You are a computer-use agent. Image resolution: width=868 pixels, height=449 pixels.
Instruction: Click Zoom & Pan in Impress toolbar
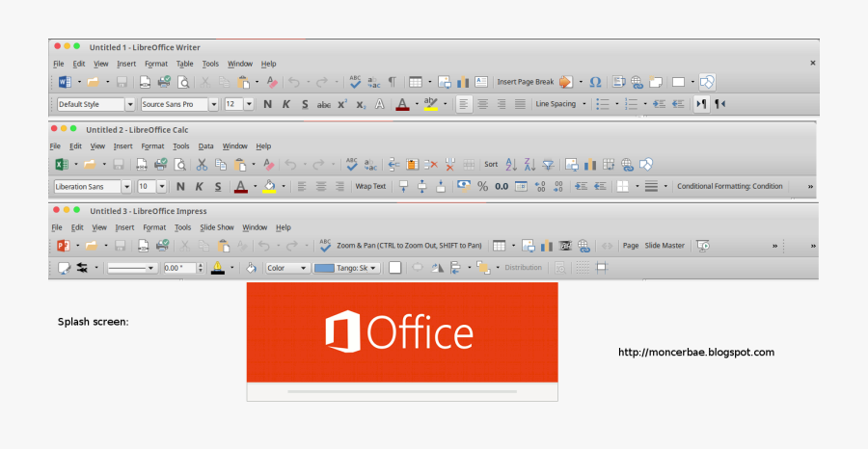409,246
